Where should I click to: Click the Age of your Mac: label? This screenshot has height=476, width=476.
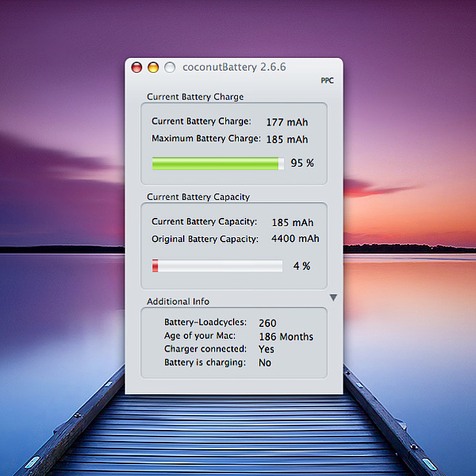click(x=200, y=335)
